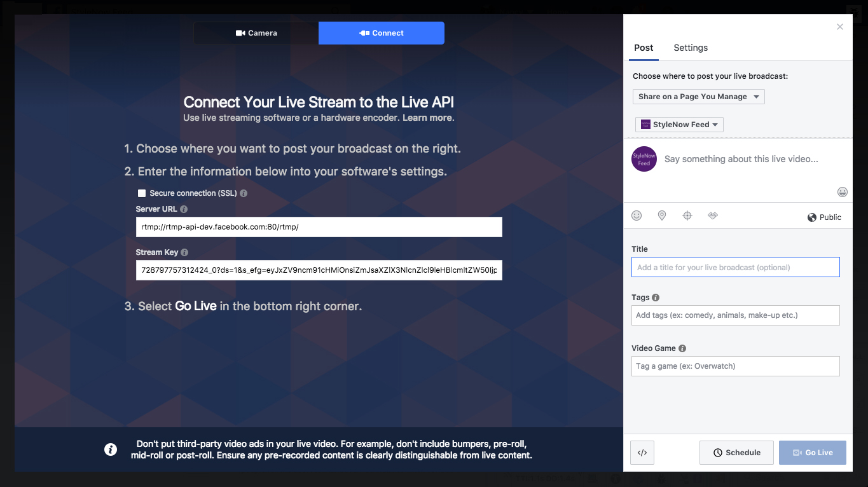Screen dimensions: 868x487
Task: Click the Title input field
Action: coord(735,268)
